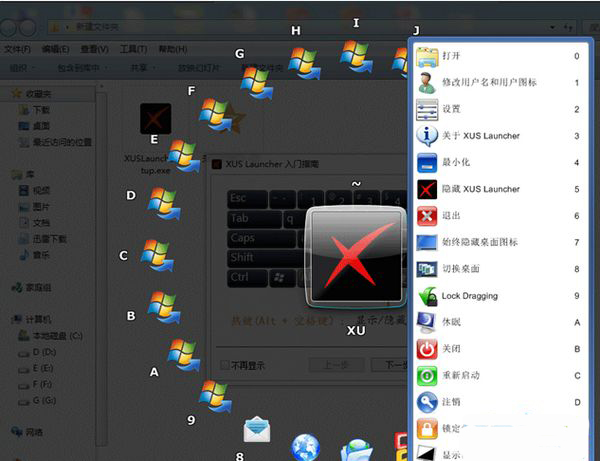Viewport: 600px width, 461px height.
Task: Click launcher icon labeled C
Action: coord(157,255)
